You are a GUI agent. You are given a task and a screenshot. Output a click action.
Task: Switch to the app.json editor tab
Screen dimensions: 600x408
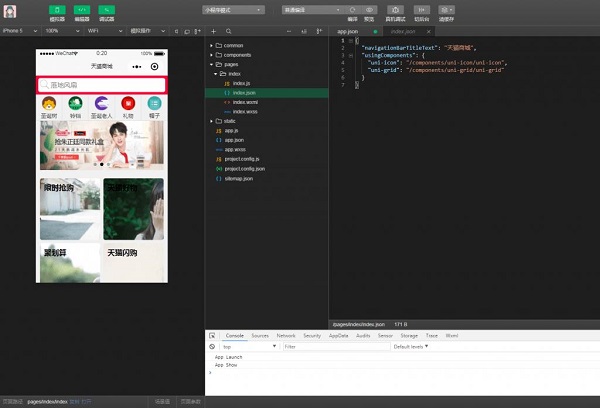click(x=348, y=31)
